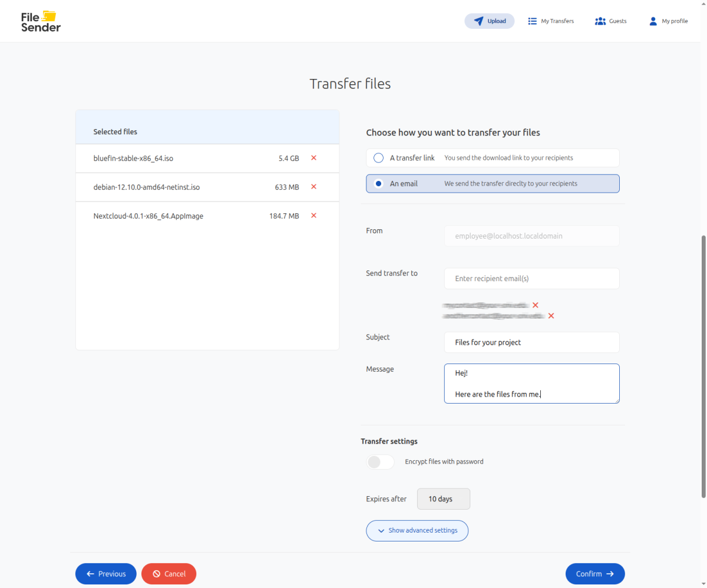Screen dimensions: 707x588
Task: Select the email transfer option
Action: 379,184
